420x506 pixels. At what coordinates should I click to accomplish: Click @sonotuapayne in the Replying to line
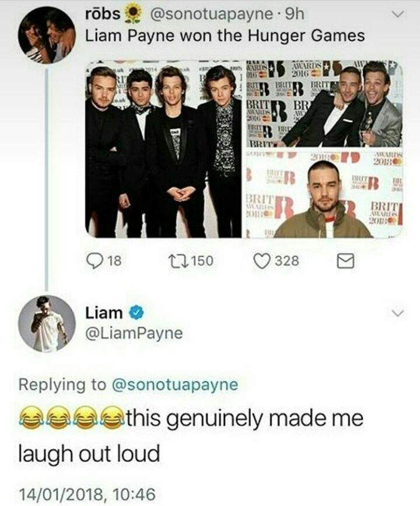(174, 384)
